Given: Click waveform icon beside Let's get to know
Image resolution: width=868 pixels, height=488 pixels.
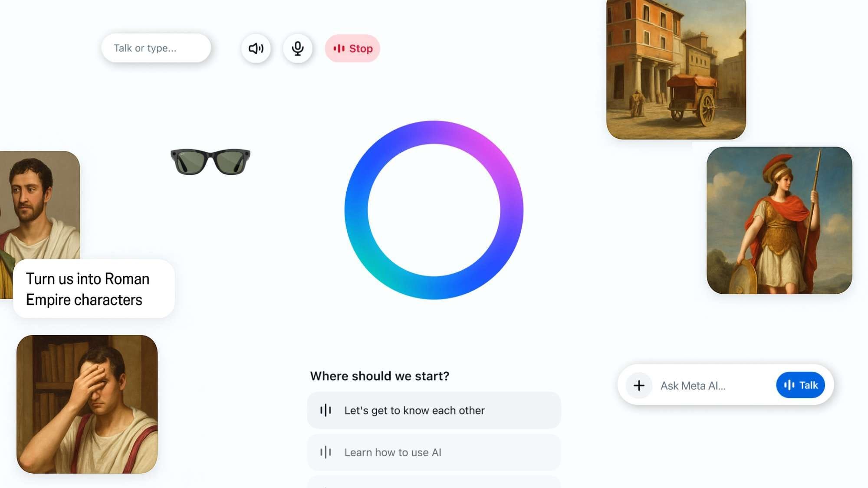Looking at the screenshot, I should (325, 410).
